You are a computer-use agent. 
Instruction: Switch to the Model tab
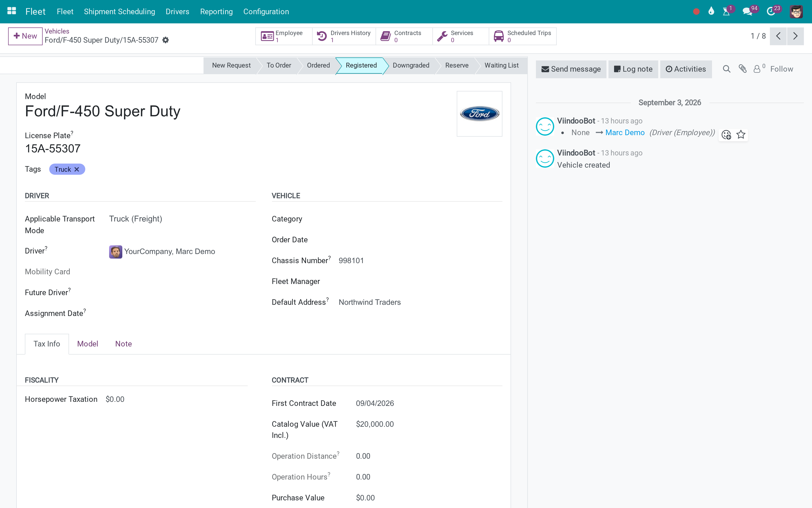pos(88,344)
